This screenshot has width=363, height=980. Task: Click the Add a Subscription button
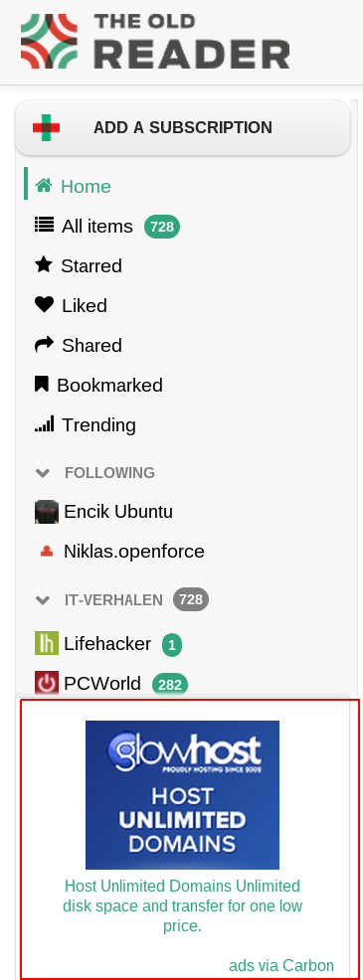[182, 127]
